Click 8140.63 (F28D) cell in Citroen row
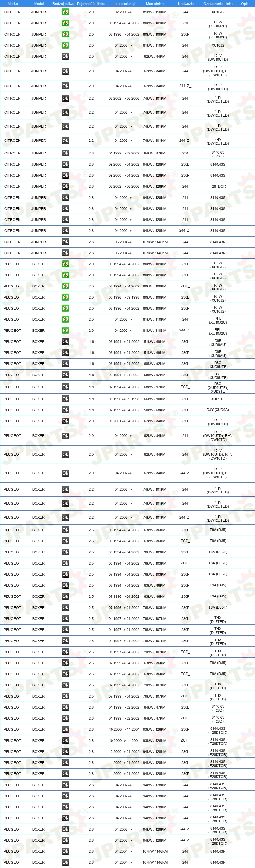Screen dimensions: 255x868 point(218,154)
